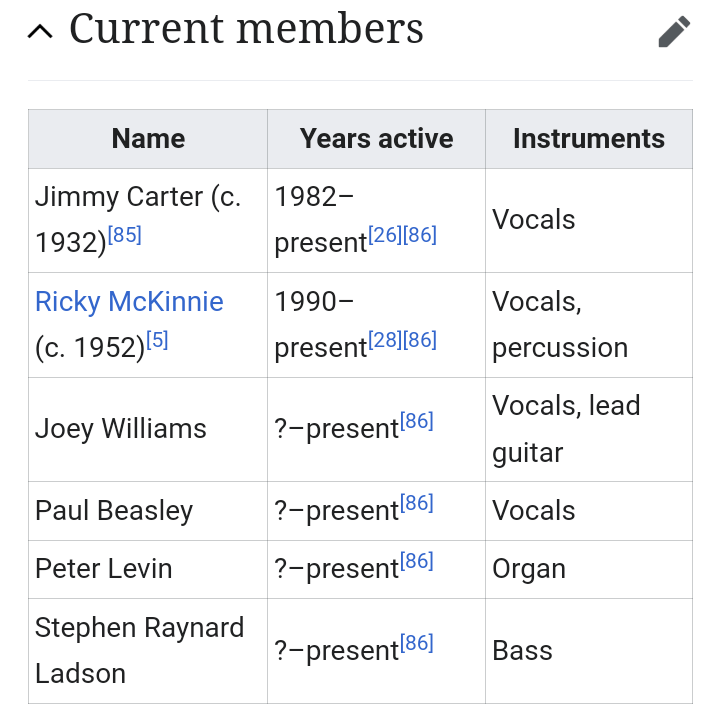Viewport: 720px width, 707px height.
Task: Click citation 86 in Ricky McKinnie's row
Action: pyautogui.click(x=420, y=340)
